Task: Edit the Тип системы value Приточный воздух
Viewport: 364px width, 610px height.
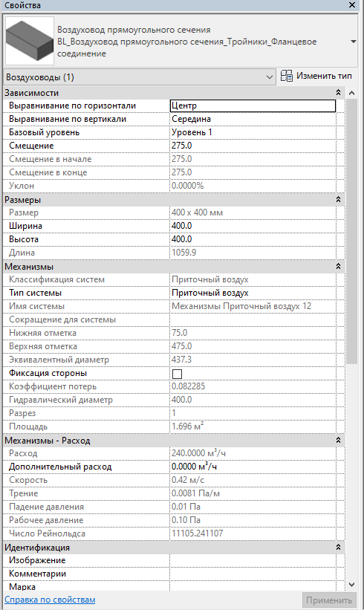Action: [253, 293]
